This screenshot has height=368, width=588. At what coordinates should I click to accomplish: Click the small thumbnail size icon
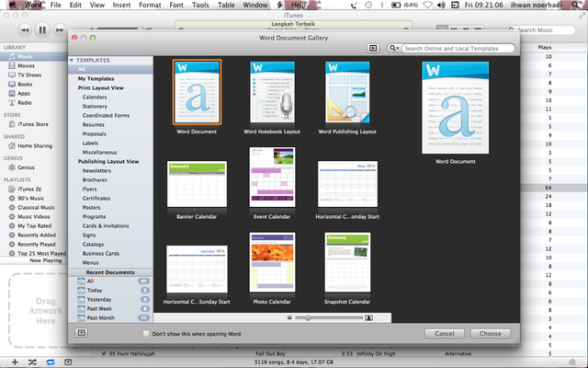click(289, 317)
